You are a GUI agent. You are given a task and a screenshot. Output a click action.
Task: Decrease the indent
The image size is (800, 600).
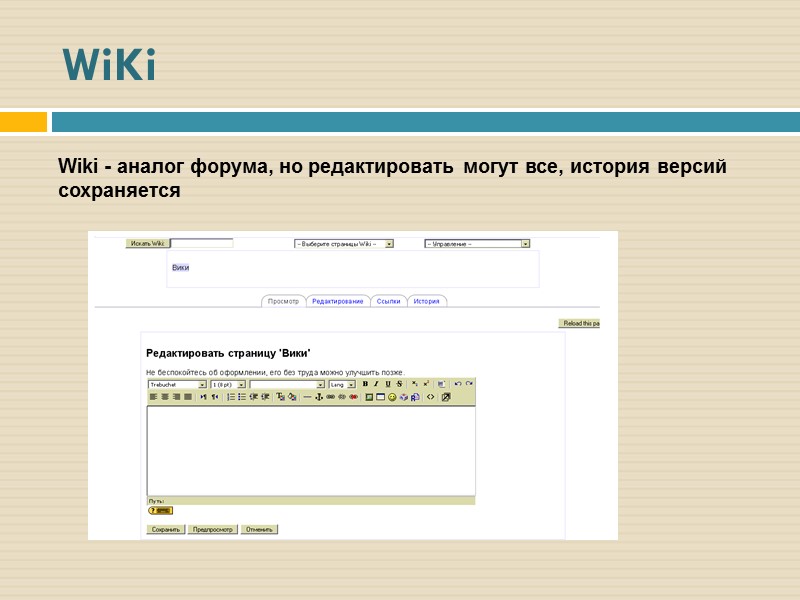[x=254, y=397]
